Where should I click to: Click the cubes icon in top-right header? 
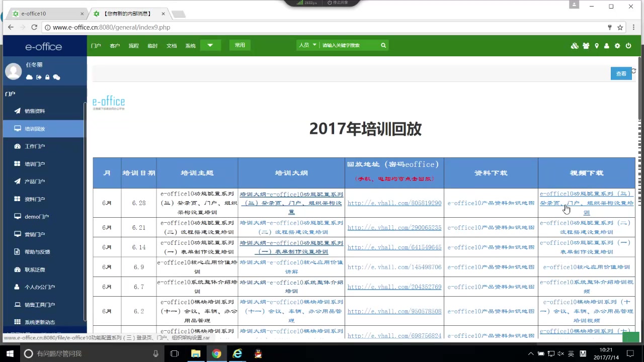(x=575, y=46)
